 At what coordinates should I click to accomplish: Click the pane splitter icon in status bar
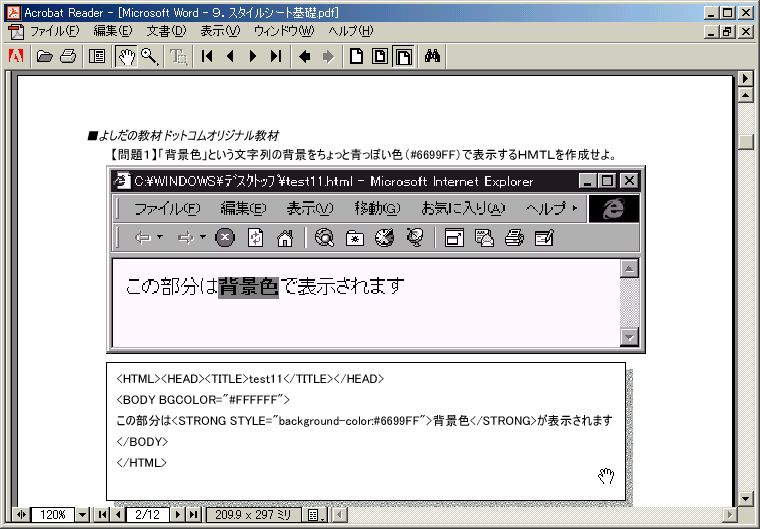click(x=21, y=514)
